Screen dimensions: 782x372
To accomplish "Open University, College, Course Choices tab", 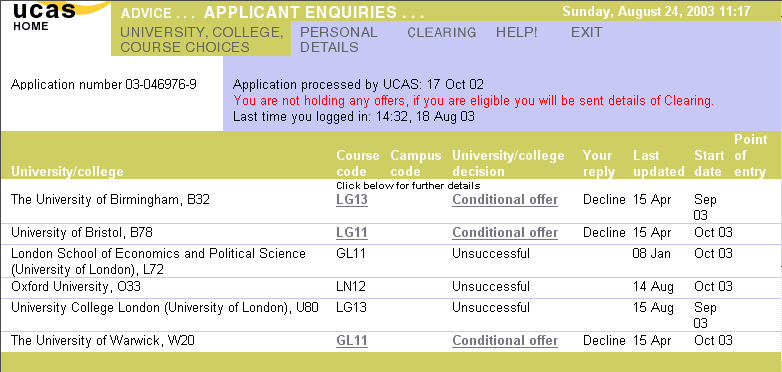I will click(201, 39).
